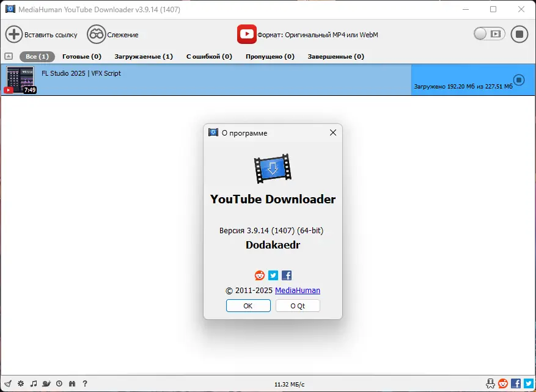The width and height of the screenshot is (536, 392).
Task: Click the broom clear-list icon in status bar
Action: [x=8, y=383]
